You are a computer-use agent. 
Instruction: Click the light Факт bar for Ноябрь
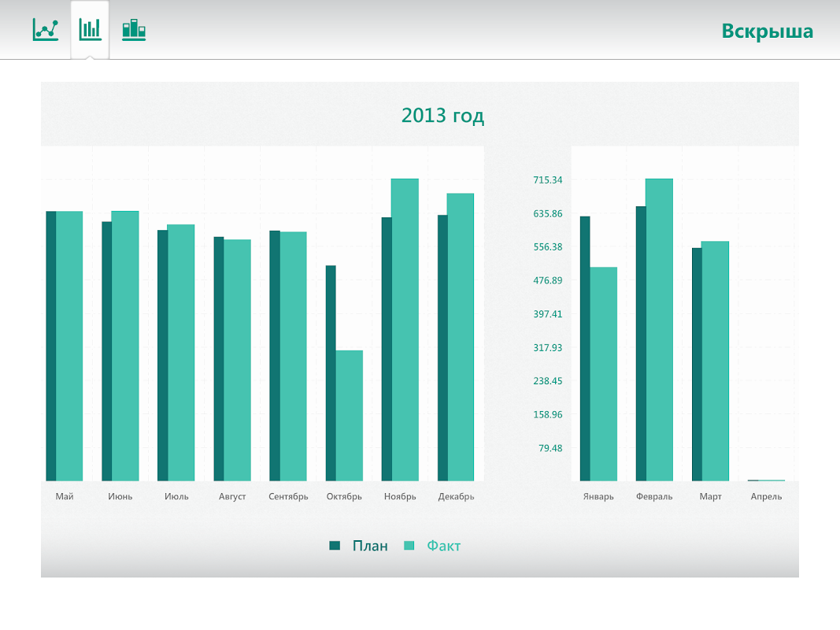[405, 330]
